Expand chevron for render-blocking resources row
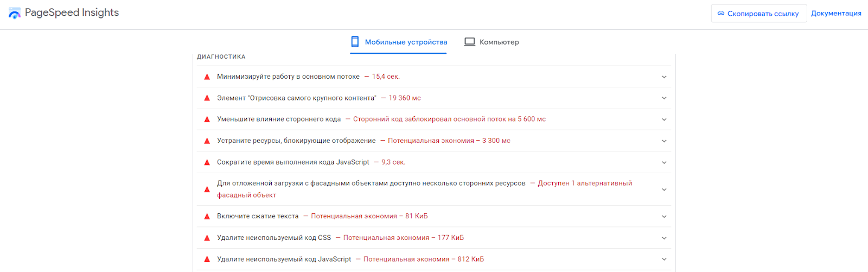The image size is (868, 272). point(664,141)
